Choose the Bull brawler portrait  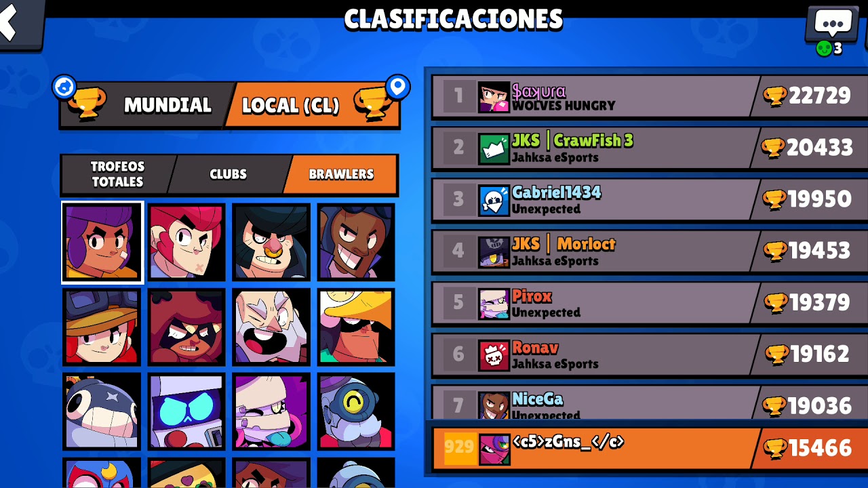tap(271, 242)
